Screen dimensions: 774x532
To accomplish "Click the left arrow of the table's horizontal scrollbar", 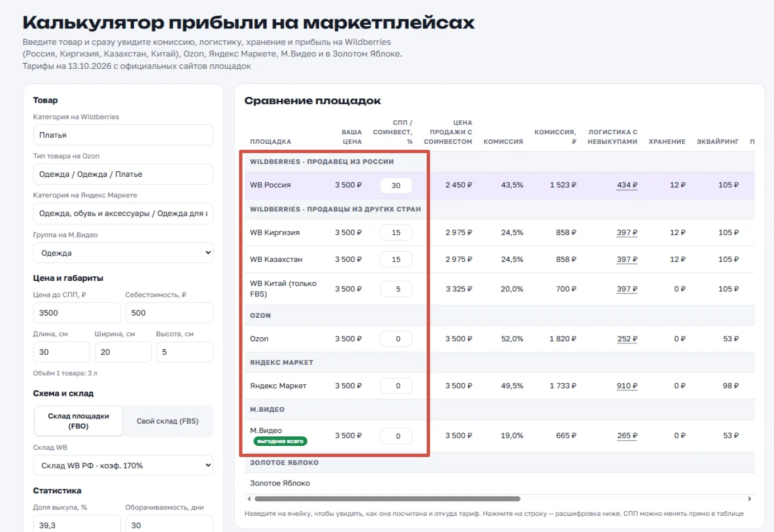I will [249, 498].
